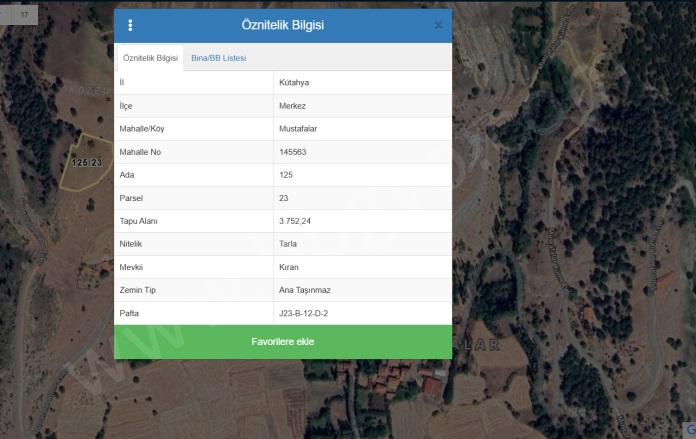Select the Nitelik value Tarla
The width and height of the screenshot is (696, 439).
coord(288,244)
